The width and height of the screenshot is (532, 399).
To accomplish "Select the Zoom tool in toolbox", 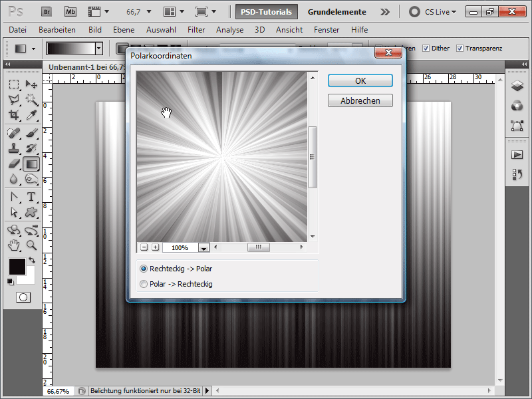I will (x=31, y=245).
